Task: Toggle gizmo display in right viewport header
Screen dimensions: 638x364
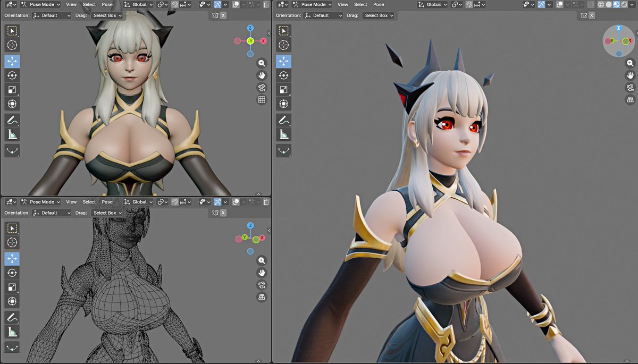Action: coord(542,4)
